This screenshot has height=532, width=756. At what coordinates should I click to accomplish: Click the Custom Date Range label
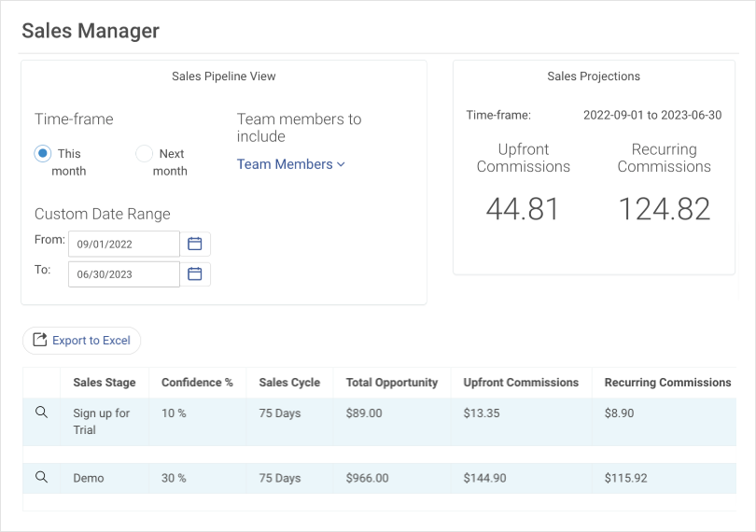coord(103,214)
